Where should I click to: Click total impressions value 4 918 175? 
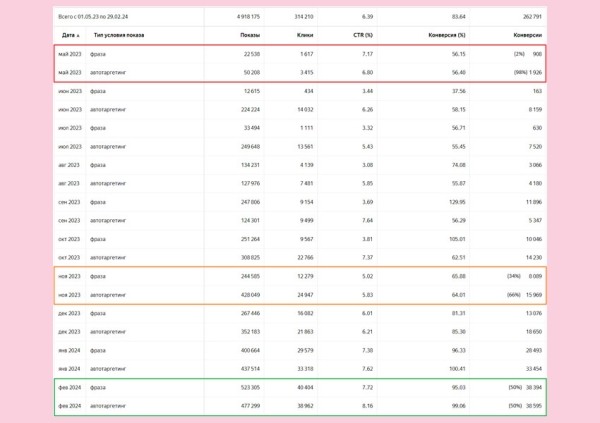pyautogui.click(x=248, y=17)
